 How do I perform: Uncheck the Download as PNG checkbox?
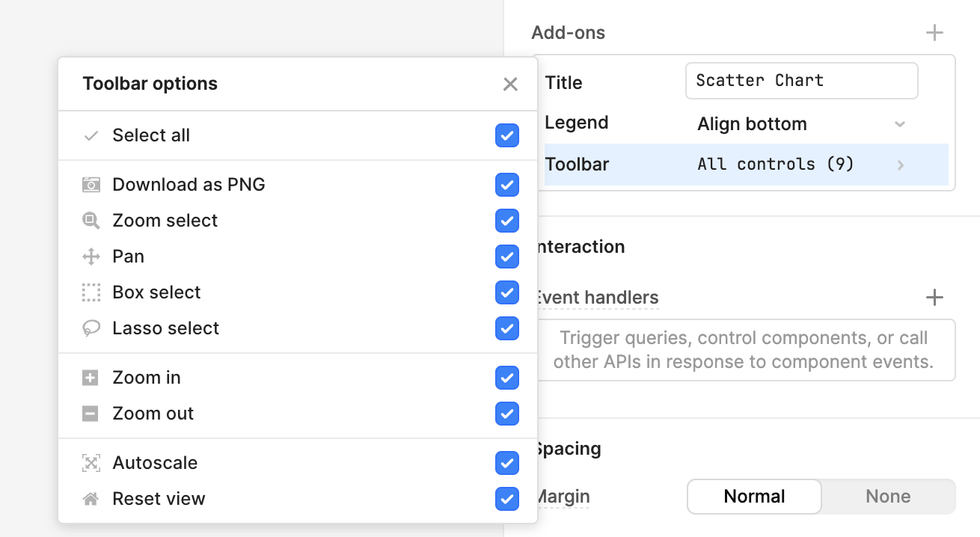pos(507,185)
